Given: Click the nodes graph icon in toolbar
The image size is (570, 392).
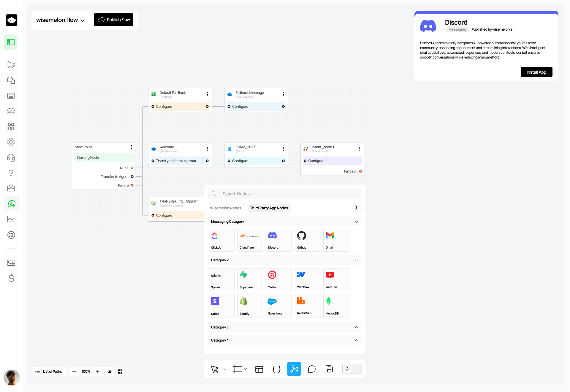Looking at the screenshot, I should (x=294, y=369).
